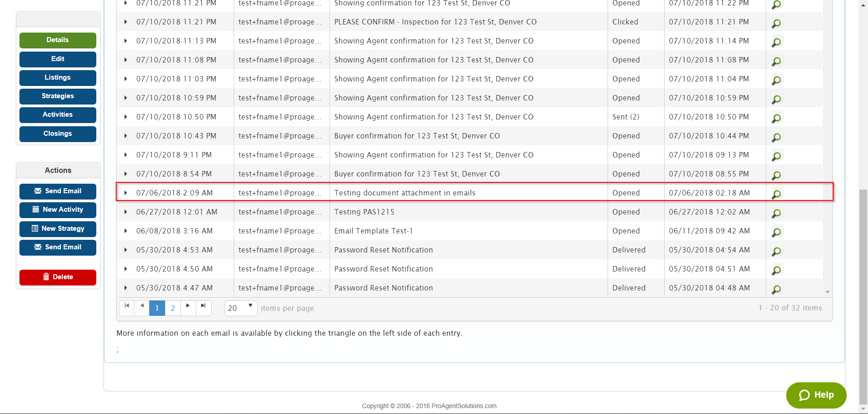The image size is (868, 414).
Task: Open magnifier for 07/10/2018 11:03 PM email
Action: pos(776,80)
